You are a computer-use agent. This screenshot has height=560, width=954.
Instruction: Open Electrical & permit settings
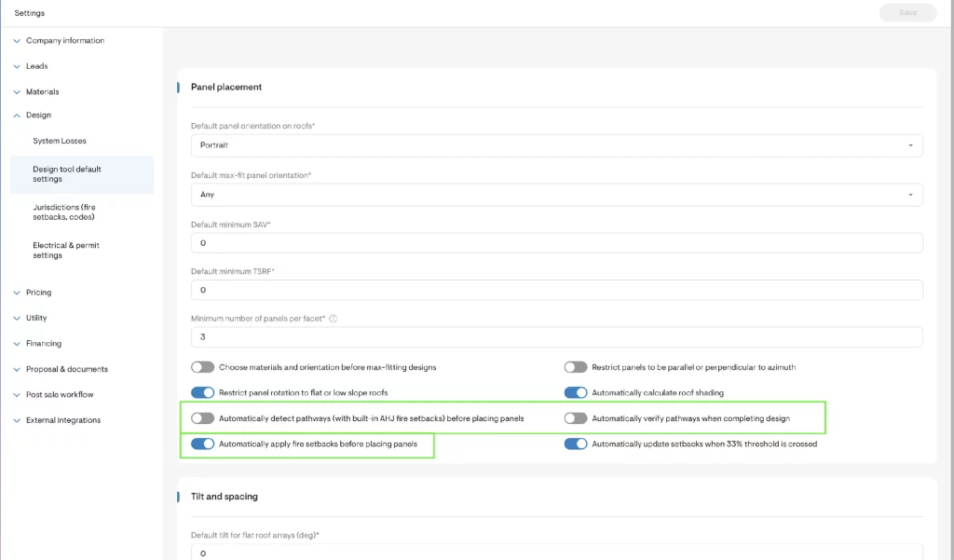click(x=66, y=250)
